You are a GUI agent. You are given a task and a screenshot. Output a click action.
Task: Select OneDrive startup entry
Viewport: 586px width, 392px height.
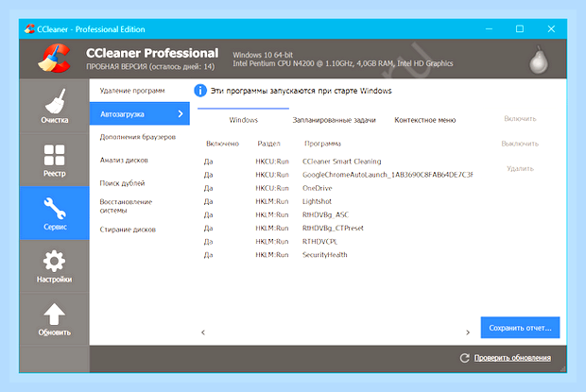(318, 188)
